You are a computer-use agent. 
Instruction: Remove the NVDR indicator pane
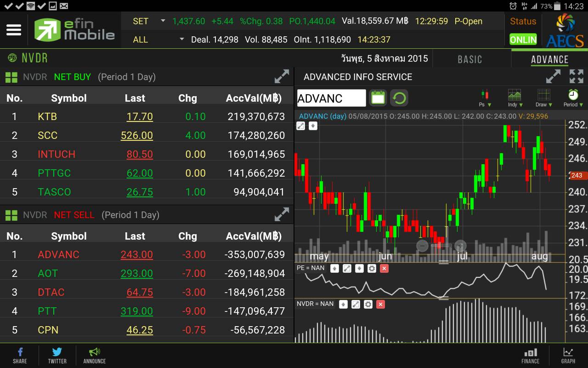pos(380,304)
